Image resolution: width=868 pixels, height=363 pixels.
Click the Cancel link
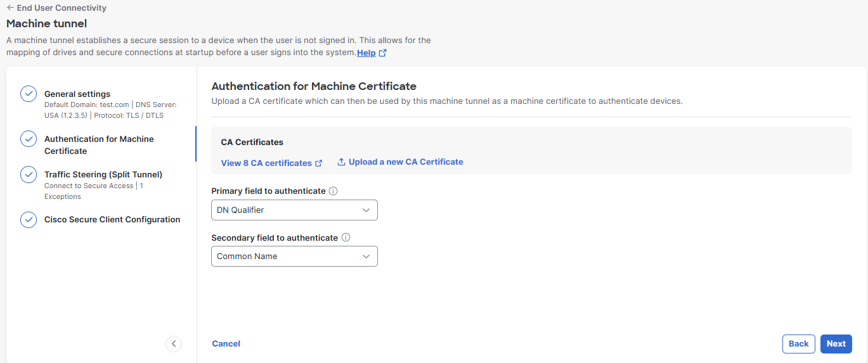point(226,343)
